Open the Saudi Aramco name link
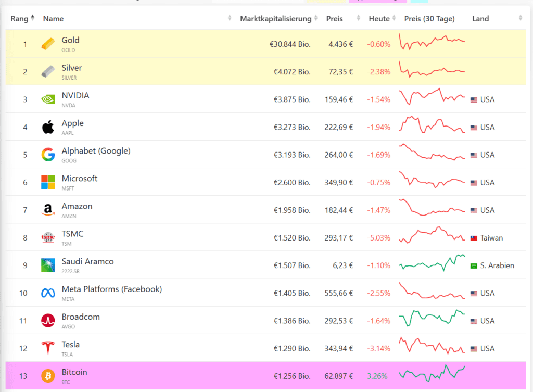 [x=87, y=261]
